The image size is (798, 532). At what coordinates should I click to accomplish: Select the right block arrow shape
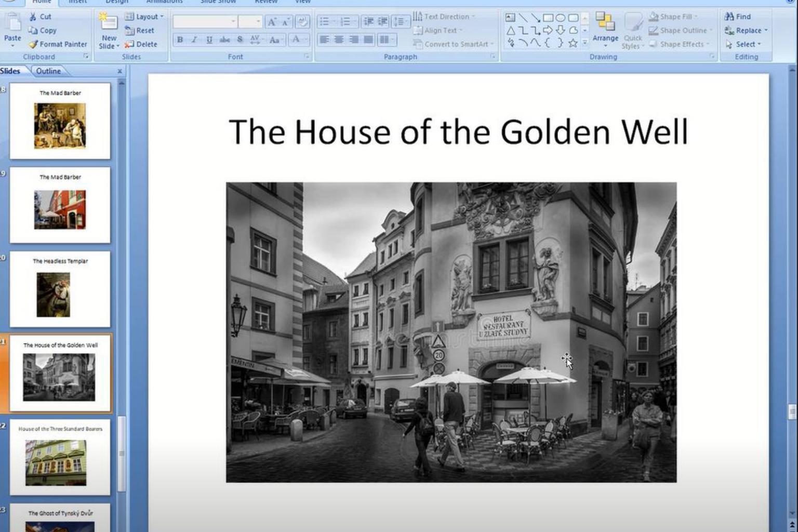548,30
